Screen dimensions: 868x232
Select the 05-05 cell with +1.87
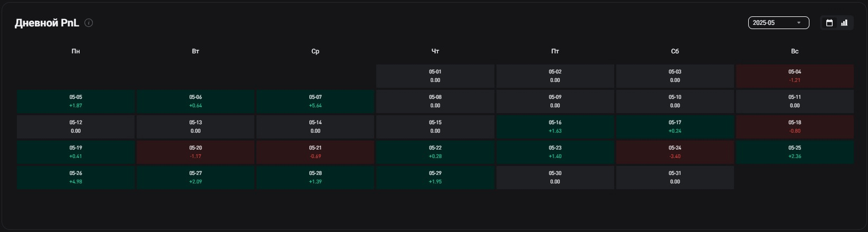click(x=75, y=101)
